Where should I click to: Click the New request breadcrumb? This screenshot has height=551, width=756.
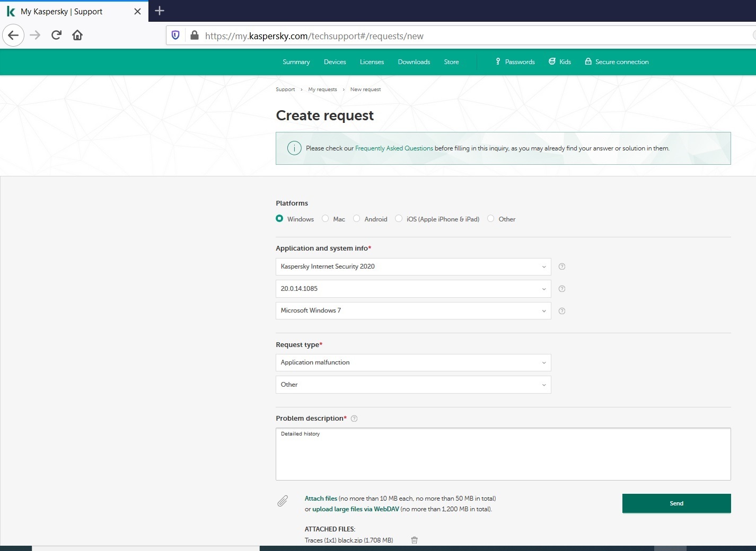[365, 90]
